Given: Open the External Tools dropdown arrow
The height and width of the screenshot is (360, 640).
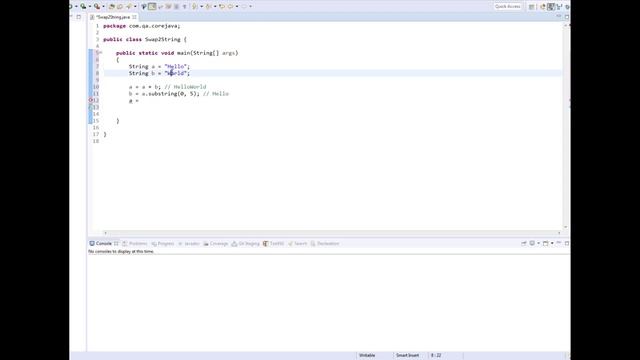Looking at the screenshot, I should coord(103,6).
